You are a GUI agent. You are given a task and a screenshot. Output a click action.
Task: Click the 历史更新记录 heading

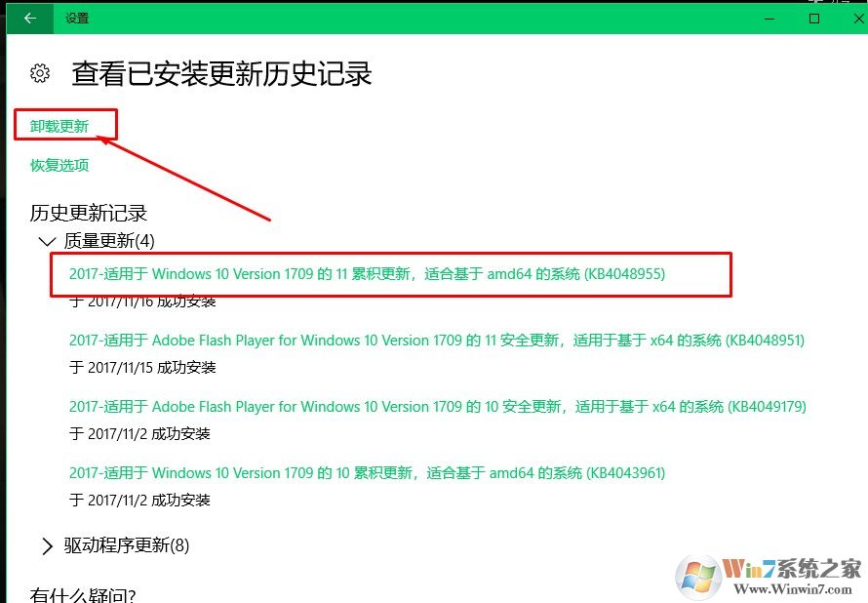tap(89, 213)
